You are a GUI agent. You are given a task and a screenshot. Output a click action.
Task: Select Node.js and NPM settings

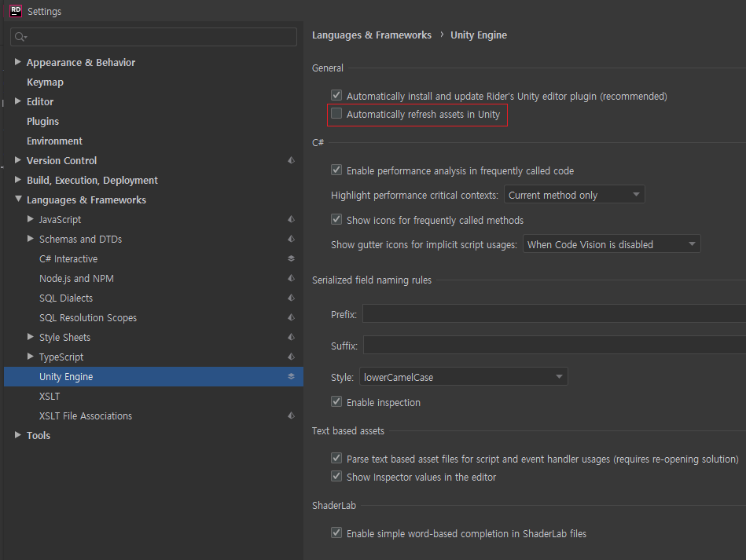pyautogui.click(x=76, y=279)
